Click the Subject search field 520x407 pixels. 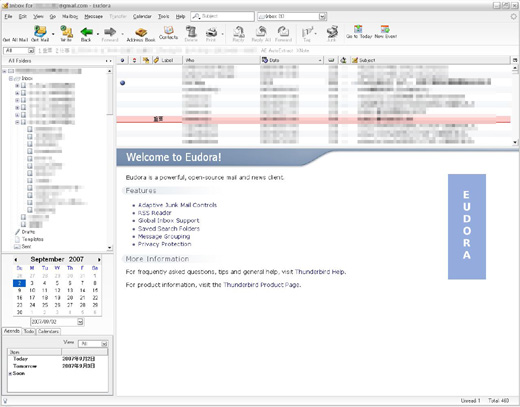(x=223, y=16)
